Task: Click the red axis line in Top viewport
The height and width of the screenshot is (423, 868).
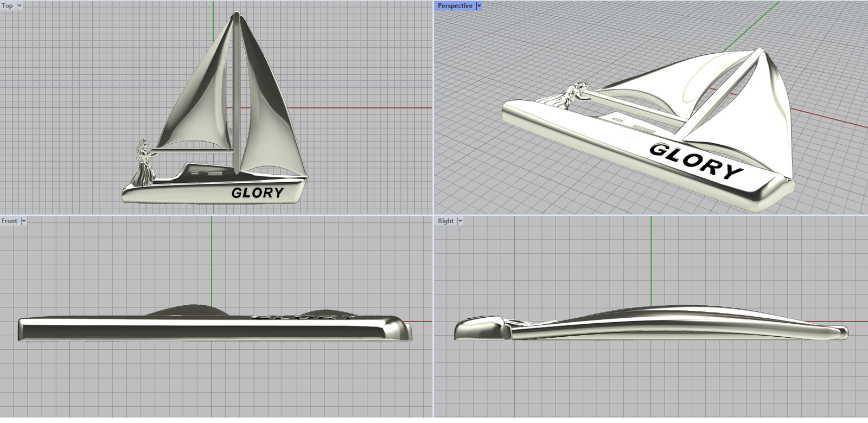Action: (358, 108)
